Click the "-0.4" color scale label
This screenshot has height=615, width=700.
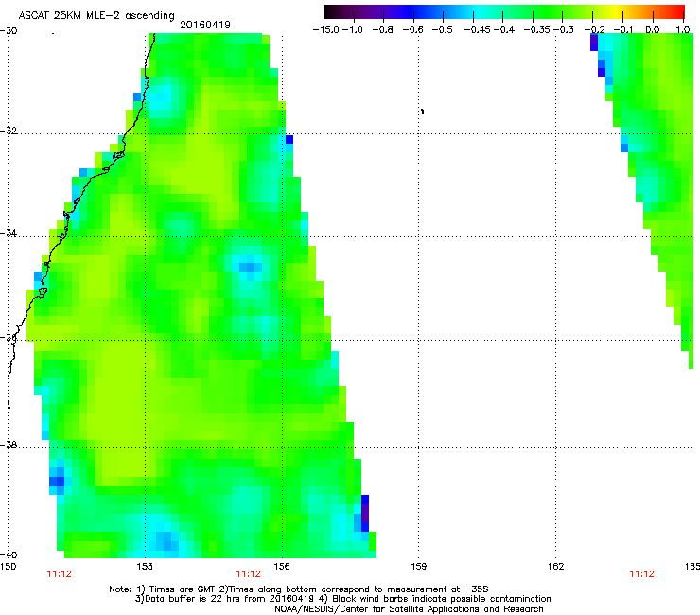coord(504,30)
